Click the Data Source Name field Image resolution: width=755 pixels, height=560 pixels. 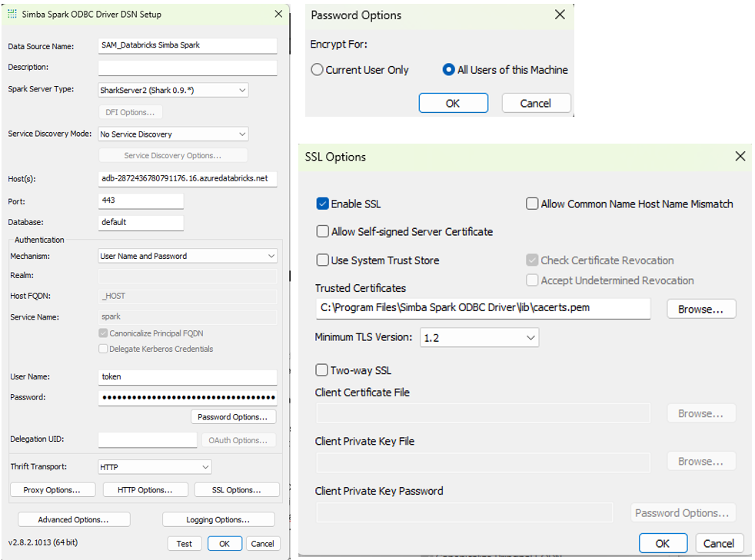[188, 45]
